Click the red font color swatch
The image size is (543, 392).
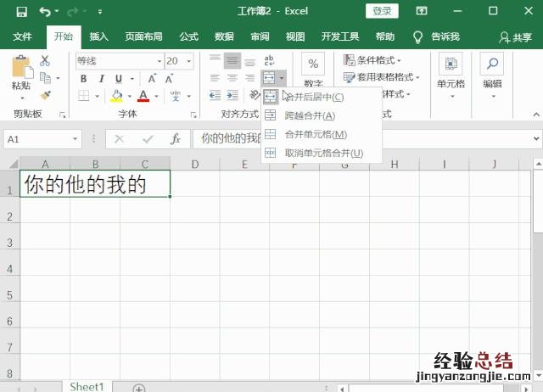[143, 96]
